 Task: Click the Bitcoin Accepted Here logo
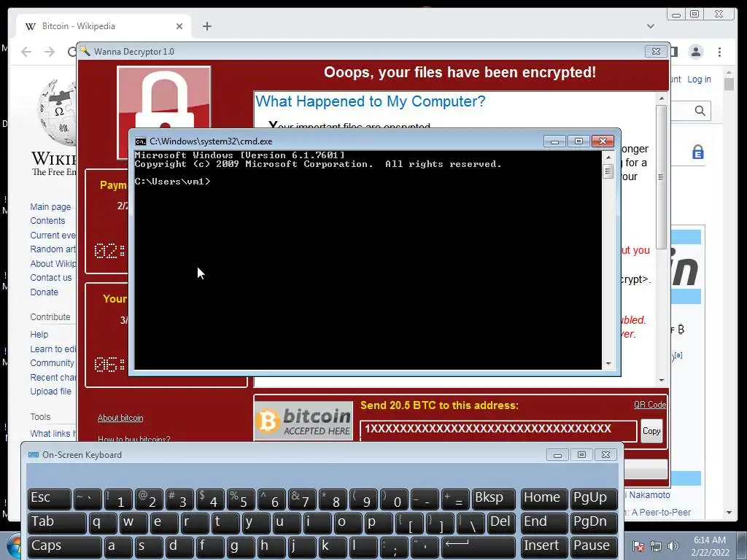pos(303,421)
